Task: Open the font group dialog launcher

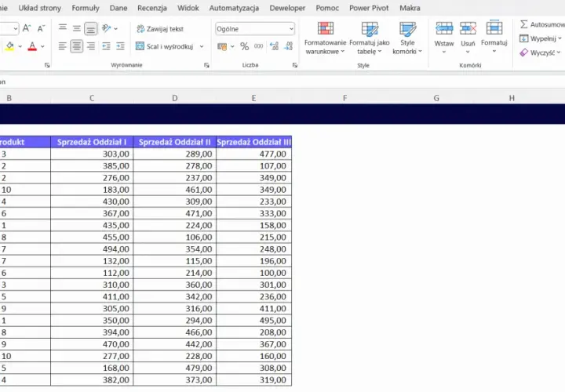Action: point(47,65)
